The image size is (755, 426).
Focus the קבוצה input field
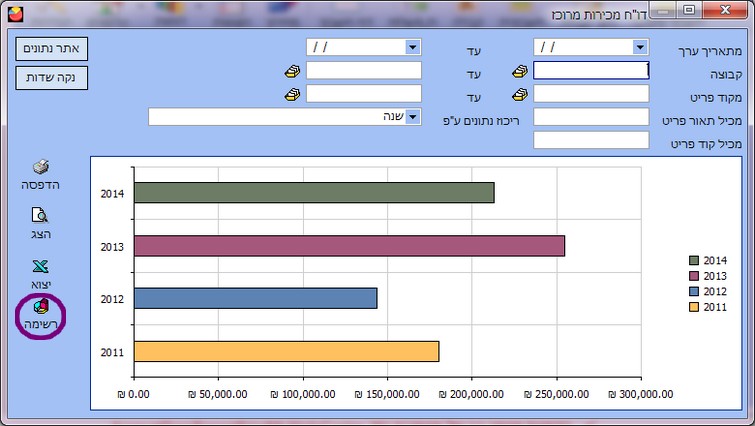591,71
